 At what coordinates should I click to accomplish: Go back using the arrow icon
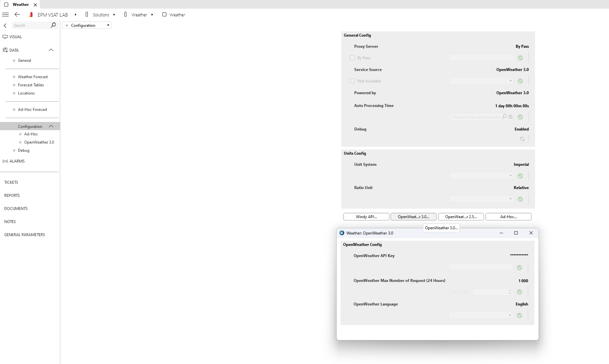pyautogui.click(x=17, y=15)
